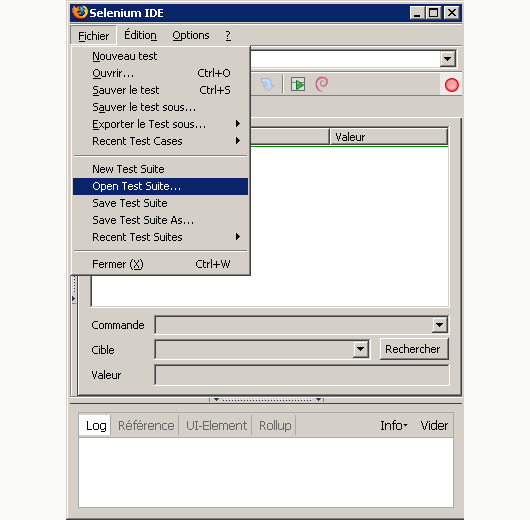Image resolution: width=530 pixels, height=520 pixels.
Task: Click the red record button
Action: tap(452, 85)
